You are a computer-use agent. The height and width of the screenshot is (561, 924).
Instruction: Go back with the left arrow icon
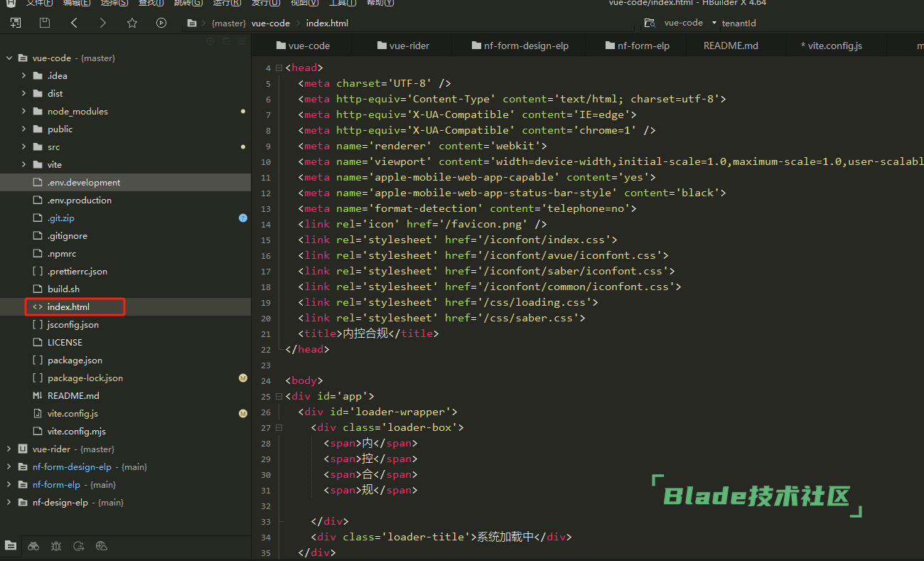(74, 23)
